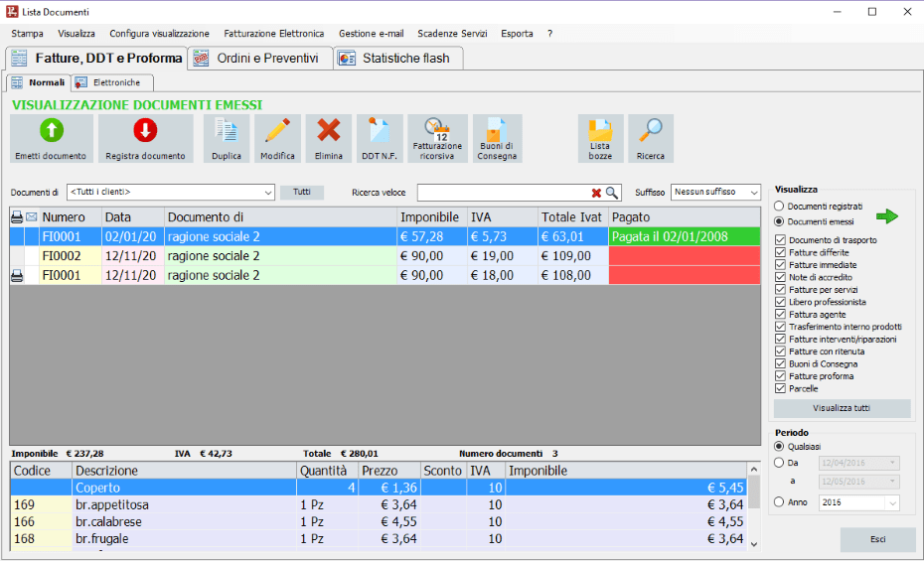The width and height of the screenshot is (924, 561).
Task: Click printer icon on FI0001 12/11/20 row
Action: pos(17,275)
